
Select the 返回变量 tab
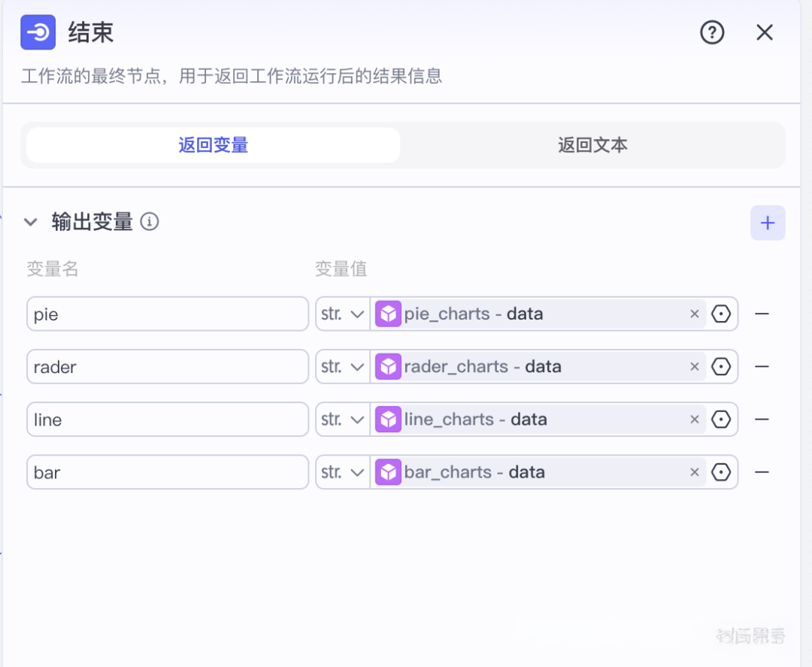click(212, 144)
